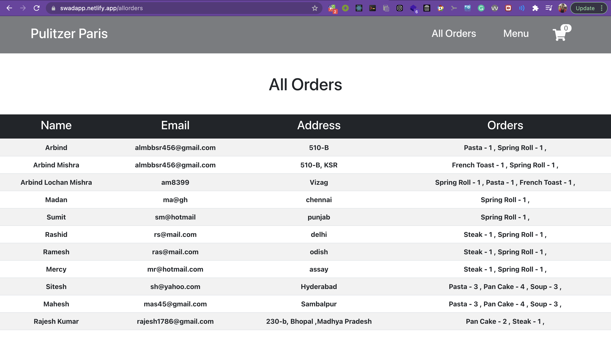Toggle the terminal extension on
Viewport: 611px width, 364px height.
(x=372, y=8)
